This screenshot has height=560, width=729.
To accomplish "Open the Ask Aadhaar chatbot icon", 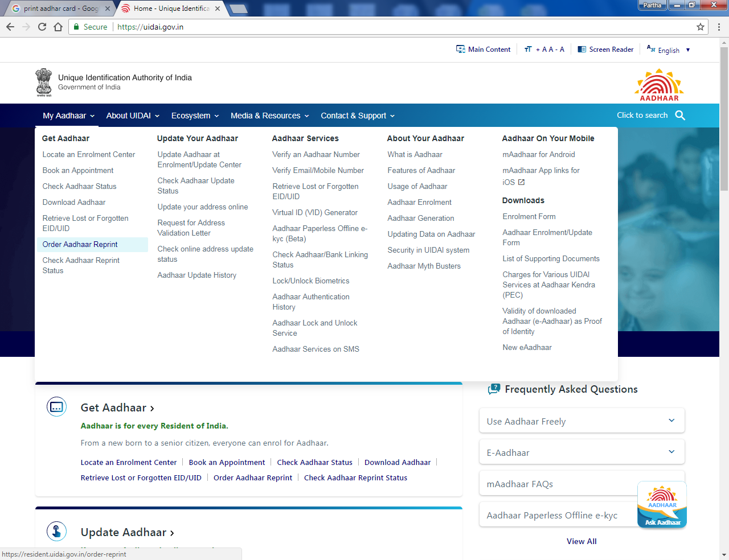I will (x=662, y=505).
